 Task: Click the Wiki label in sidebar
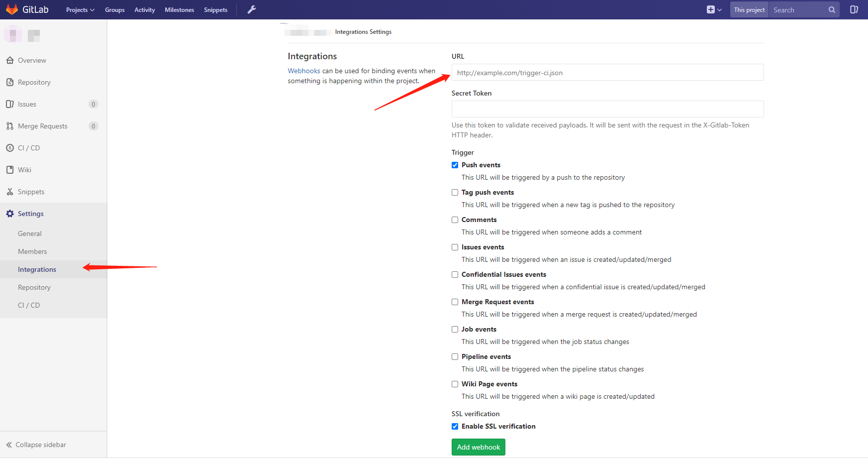click(x=24, y=170)
